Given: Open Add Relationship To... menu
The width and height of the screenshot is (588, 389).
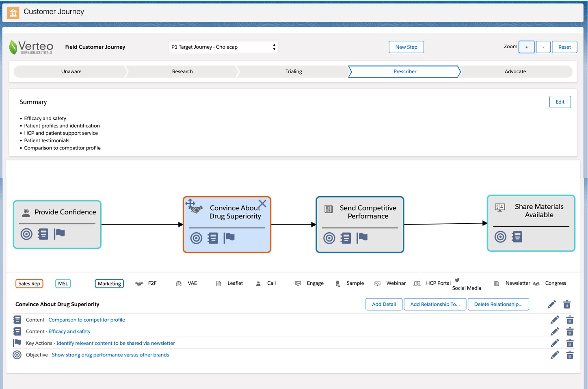Looking at the screenshot, I should click(435, 305).
